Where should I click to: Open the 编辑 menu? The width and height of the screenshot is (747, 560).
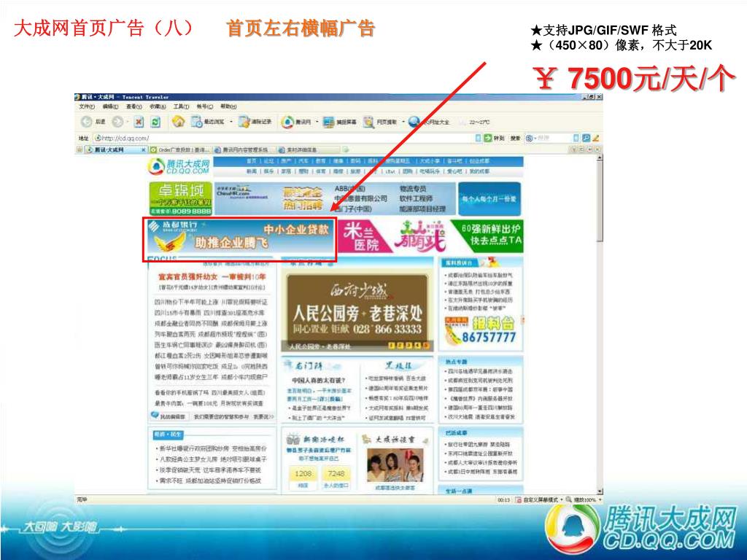pyautogui.click(x=111, y=106)
